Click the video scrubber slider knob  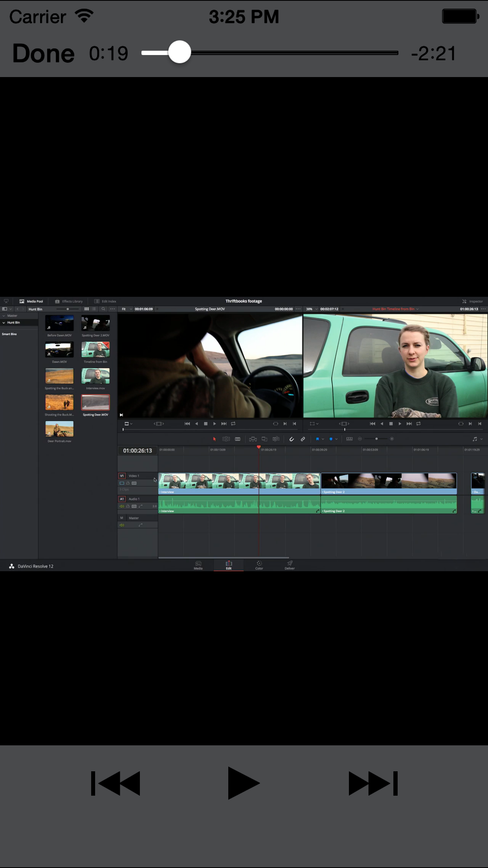(x=180, y=52)
